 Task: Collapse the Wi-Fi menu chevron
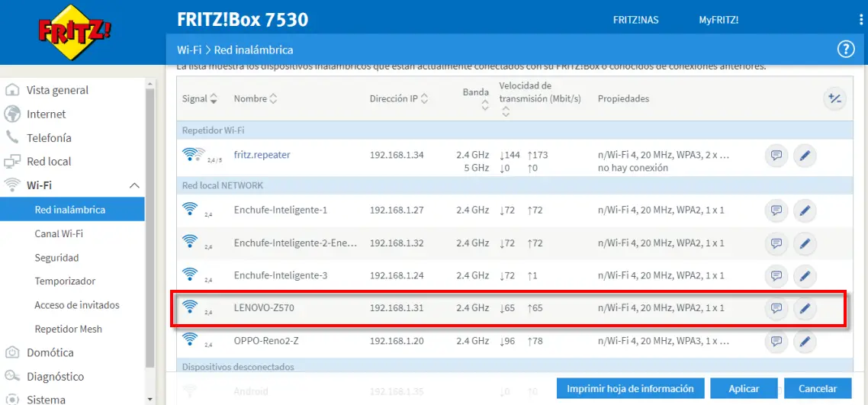click(134, 185)
